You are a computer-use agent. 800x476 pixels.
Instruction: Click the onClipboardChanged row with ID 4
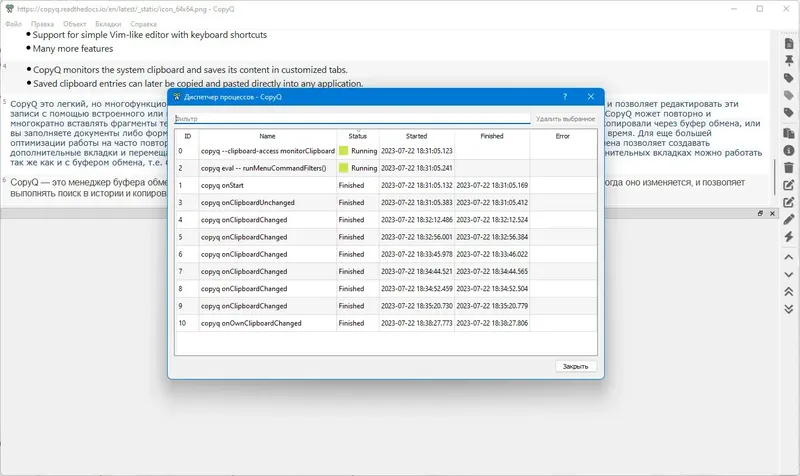386,220
